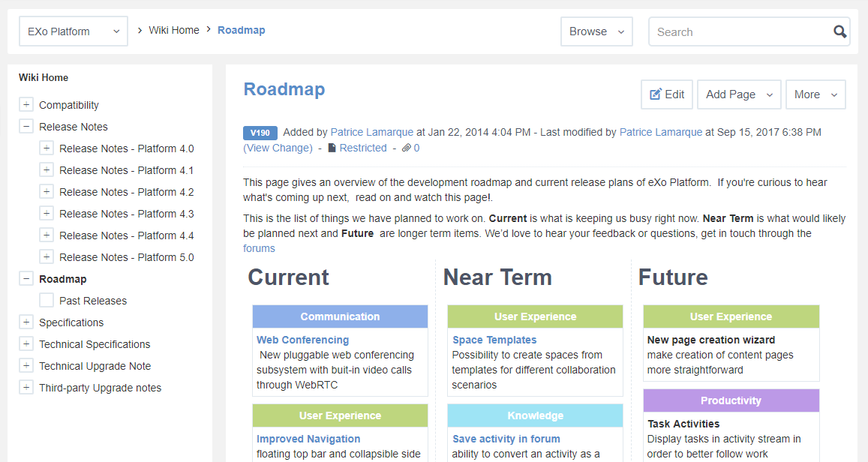Click the Restricted page permission icon
This screenshot has width=868, height=462.
click(x=332, y=148)
